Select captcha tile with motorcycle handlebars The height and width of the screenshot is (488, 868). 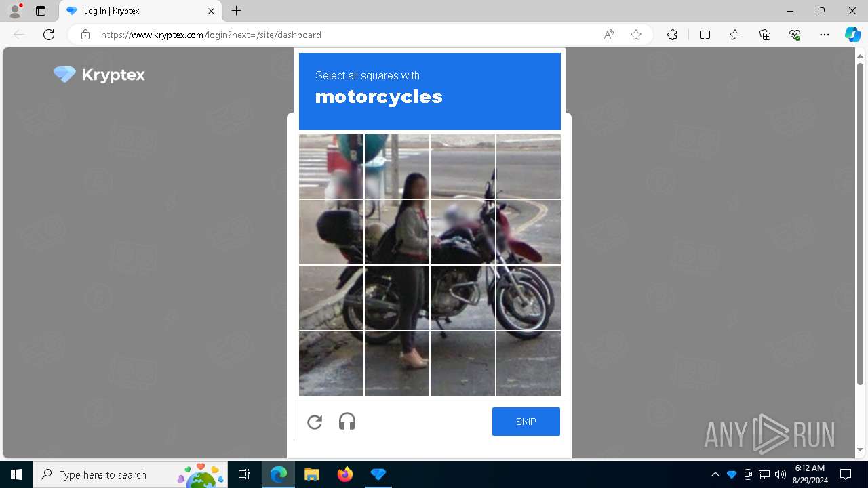[462, 232]
